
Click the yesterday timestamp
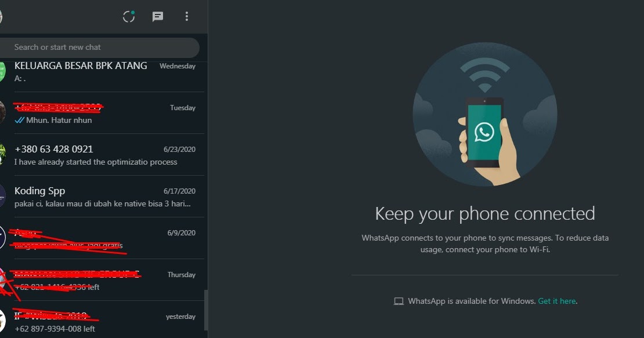coord(180,317)
